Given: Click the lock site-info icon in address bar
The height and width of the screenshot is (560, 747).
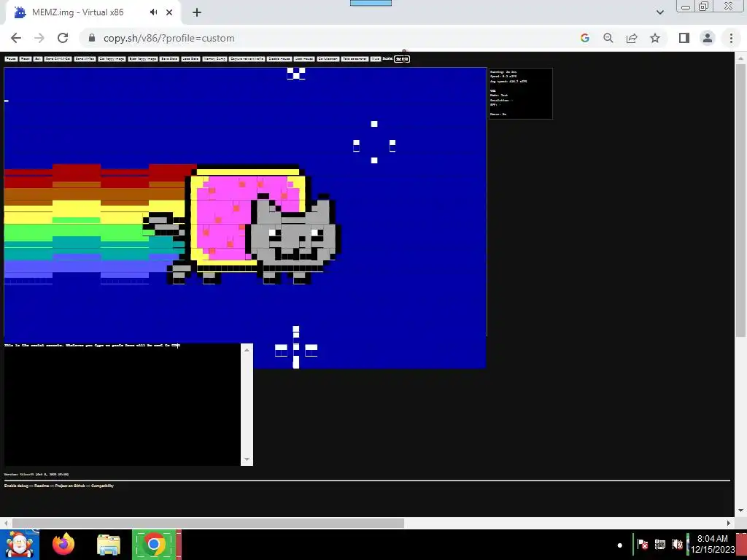Looking at the screenshot, I should click(x=92, y=38).
